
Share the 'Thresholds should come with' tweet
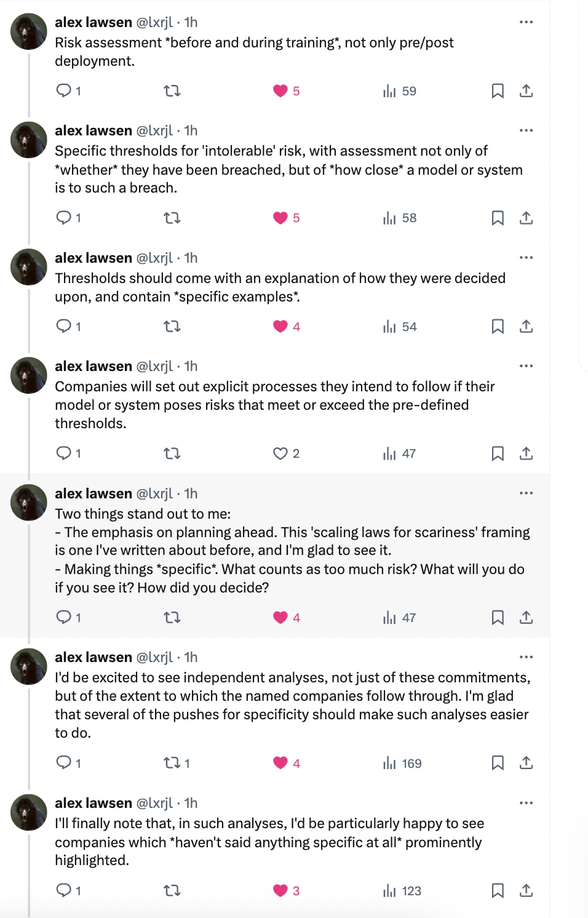[x=526, y=327]
